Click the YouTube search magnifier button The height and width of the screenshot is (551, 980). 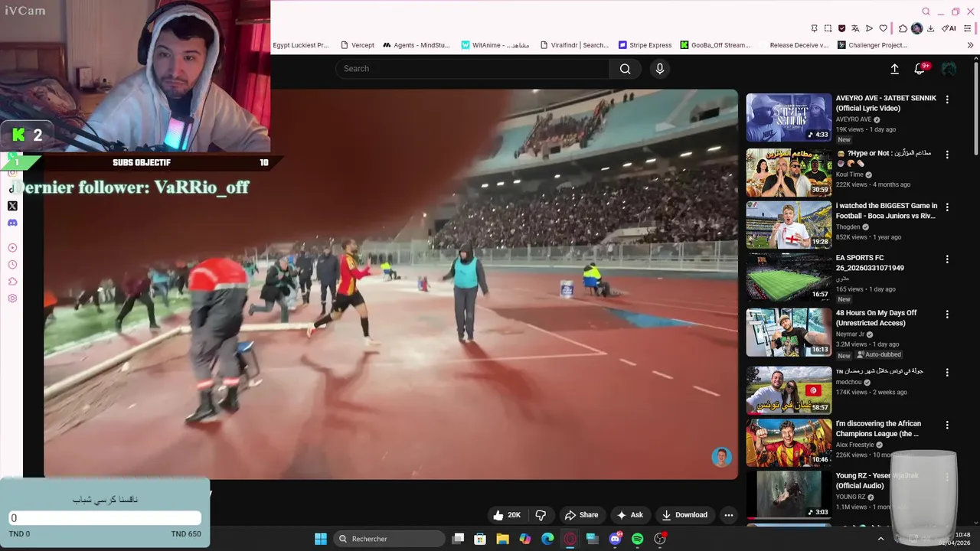click(x=626, y=69)
